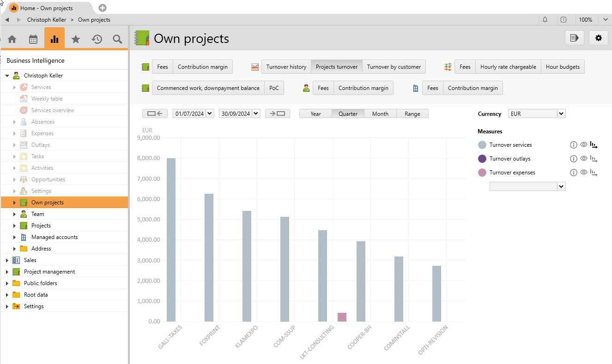Toggle visibility of Turnover expenses

tap(584, 173)
